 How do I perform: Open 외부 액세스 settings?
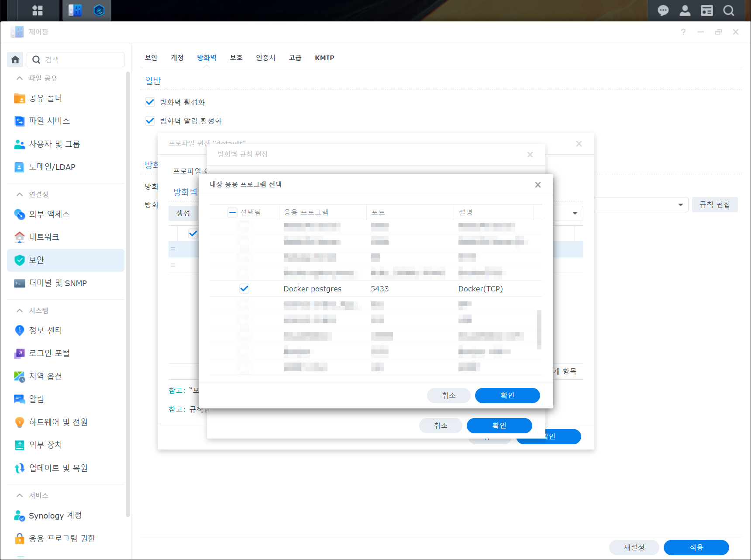(65, 214)
